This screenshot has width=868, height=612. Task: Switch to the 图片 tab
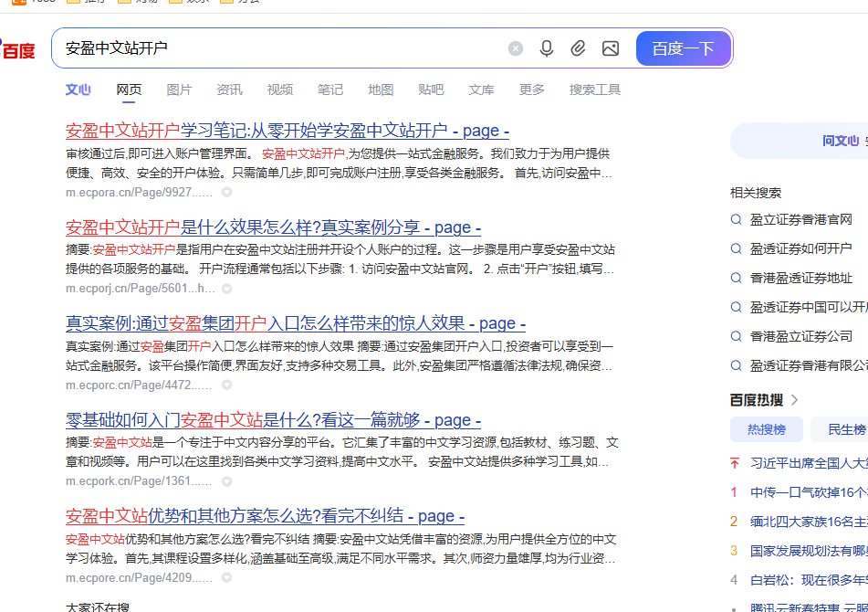(179, 90)
